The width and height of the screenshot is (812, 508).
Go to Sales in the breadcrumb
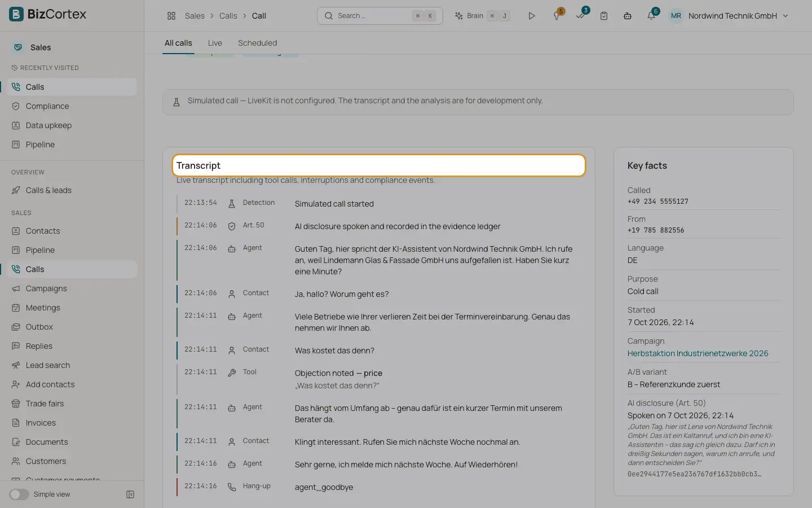tap(195, 16)
